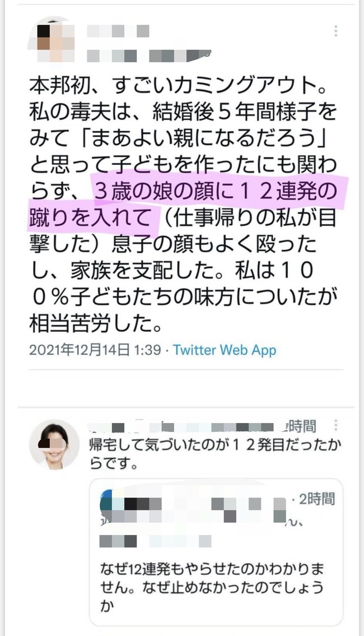Click the main tweet author's blurred handle
The image size is (364, 636).
pos(149,56)
